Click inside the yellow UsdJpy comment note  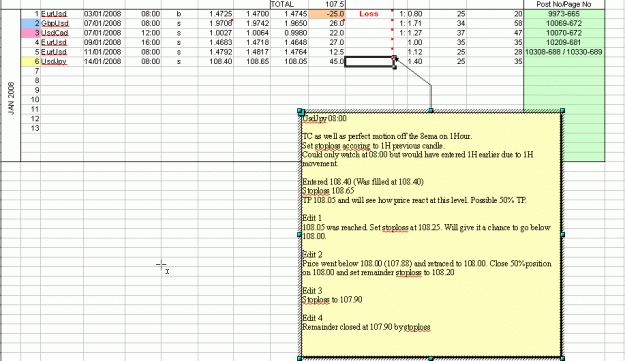(x=431, y=234)
